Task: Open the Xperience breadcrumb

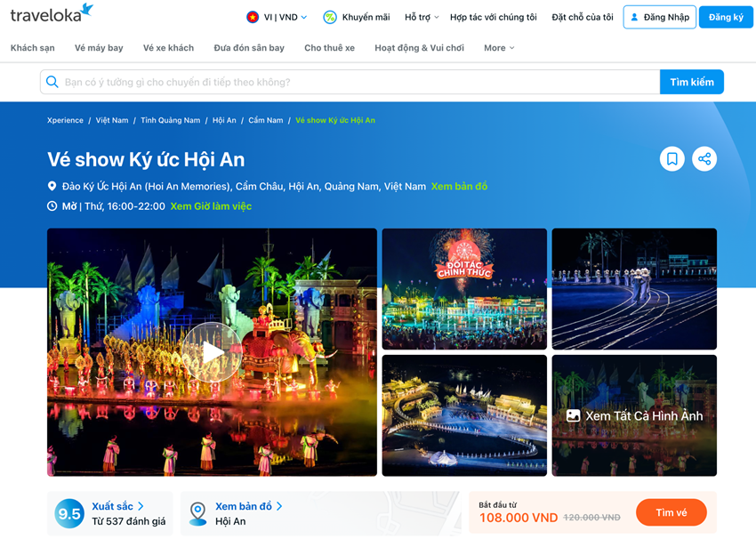Action: 65,121
